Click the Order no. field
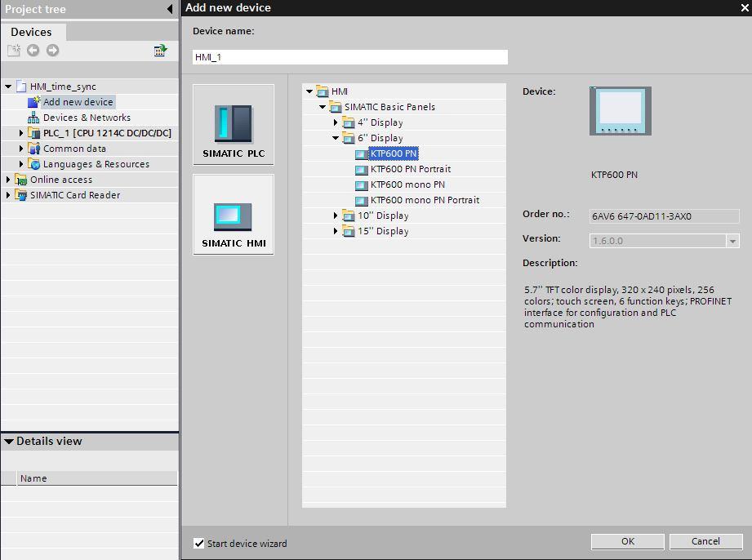 click(x=664, y=216)
